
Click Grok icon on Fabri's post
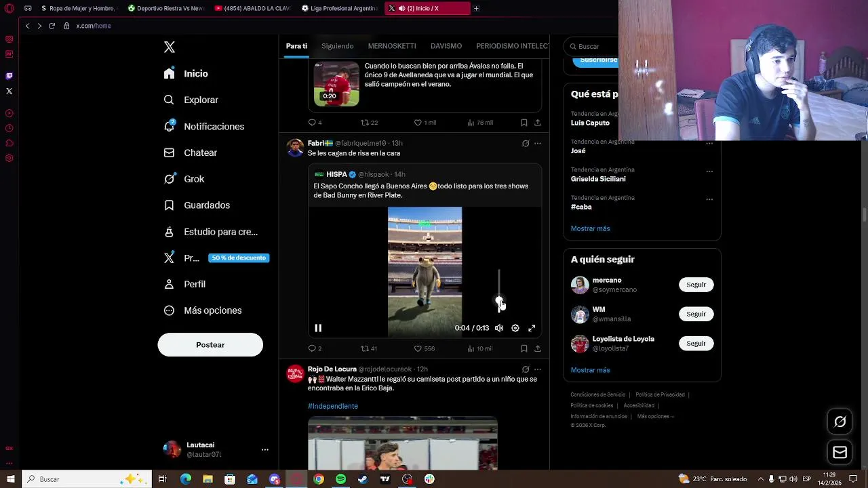(525, 143)
